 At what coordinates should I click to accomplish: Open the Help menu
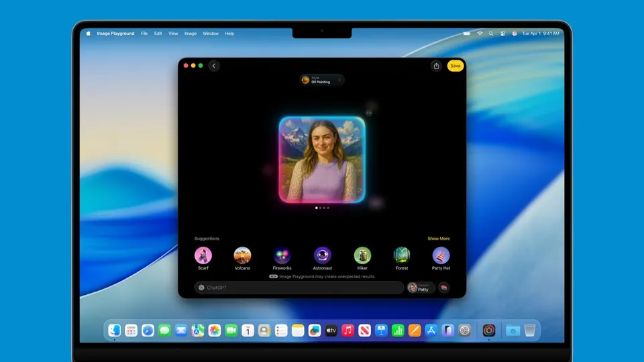click(229, 34)
